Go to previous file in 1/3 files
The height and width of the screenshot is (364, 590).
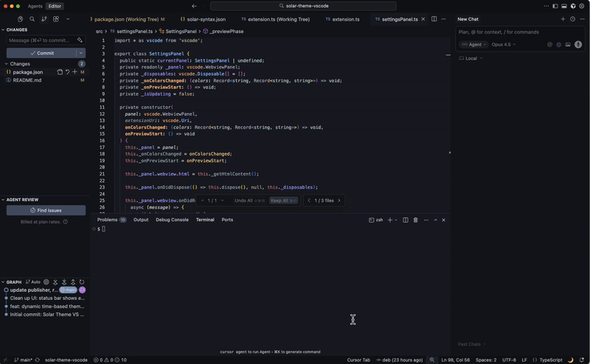(x=309, y=200)
